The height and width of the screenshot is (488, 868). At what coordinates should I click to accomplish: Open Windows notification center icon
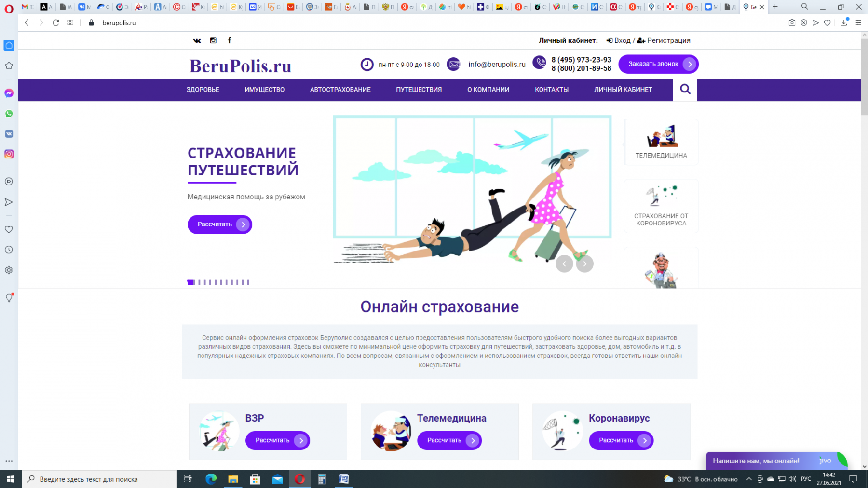tap(853, 479)
